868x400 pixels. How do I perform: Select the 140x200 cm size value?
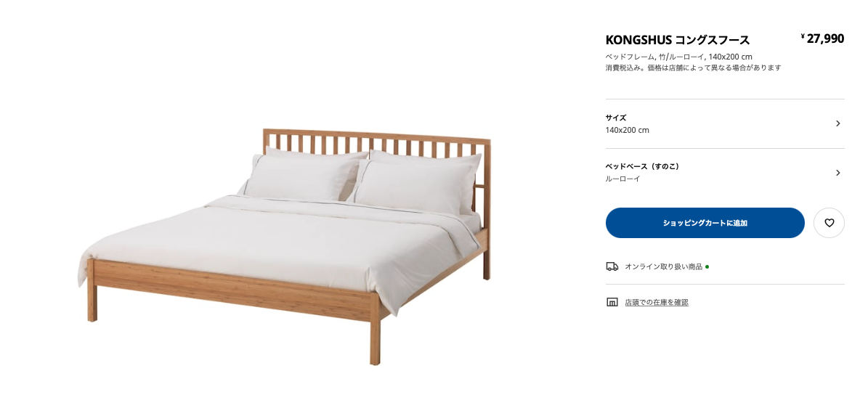tap(627, 131)
